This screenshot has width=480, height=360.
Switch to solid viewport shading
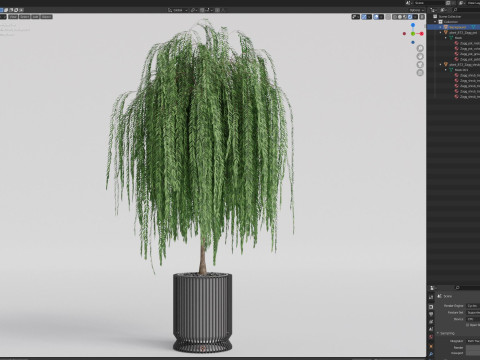pyautogui.click(x=400, y=17)
